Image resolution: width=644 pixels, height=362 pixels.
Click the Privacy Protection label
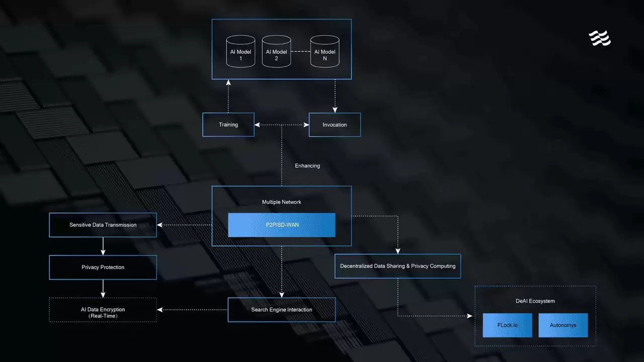[x=103, y=267]
